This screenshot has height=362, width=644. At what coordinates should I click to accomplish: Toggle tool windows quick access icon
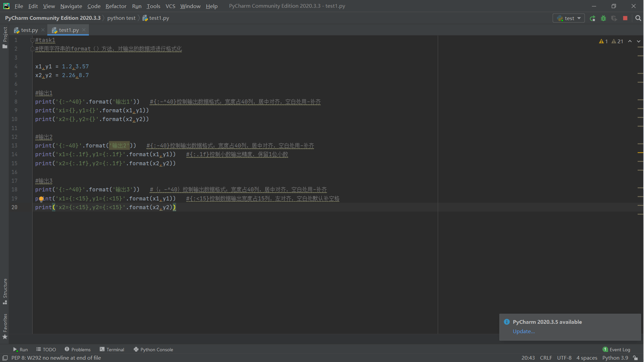pos(5,358)
